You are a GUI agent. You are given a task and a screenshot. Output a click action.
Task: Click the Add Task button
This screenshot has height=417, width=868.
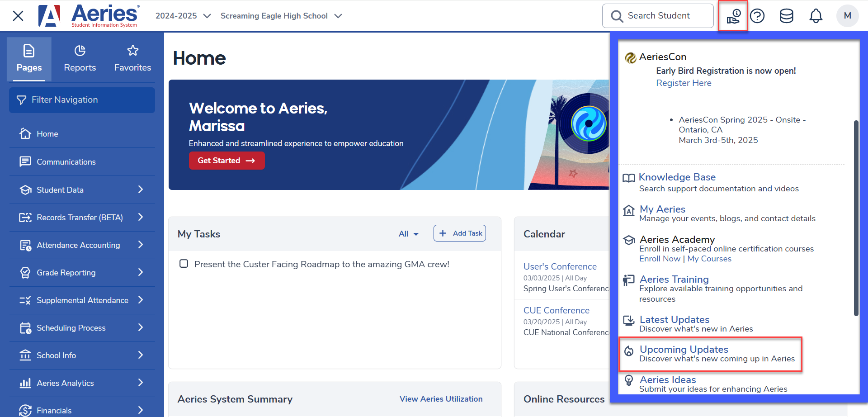pos(460,233)
